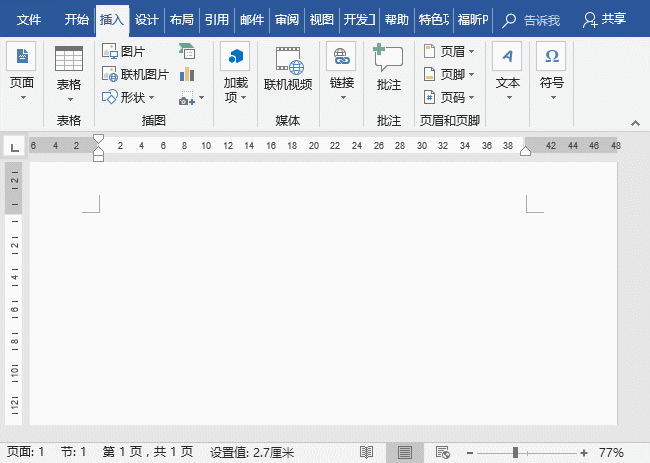Switch to the 布局 ribbon tab

pyautogui.click(x=182, y=19)
